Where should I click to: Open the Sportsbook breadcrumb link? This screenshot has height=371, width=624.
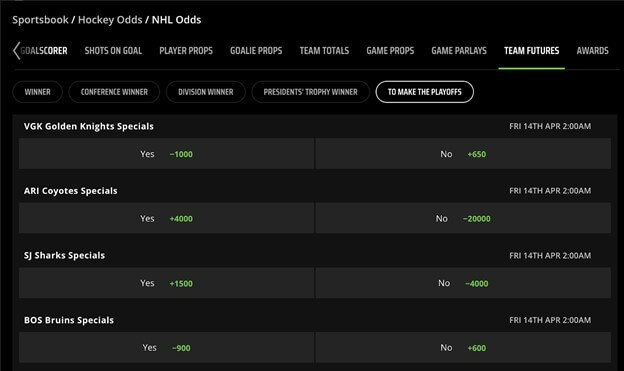tap(40, 20)
